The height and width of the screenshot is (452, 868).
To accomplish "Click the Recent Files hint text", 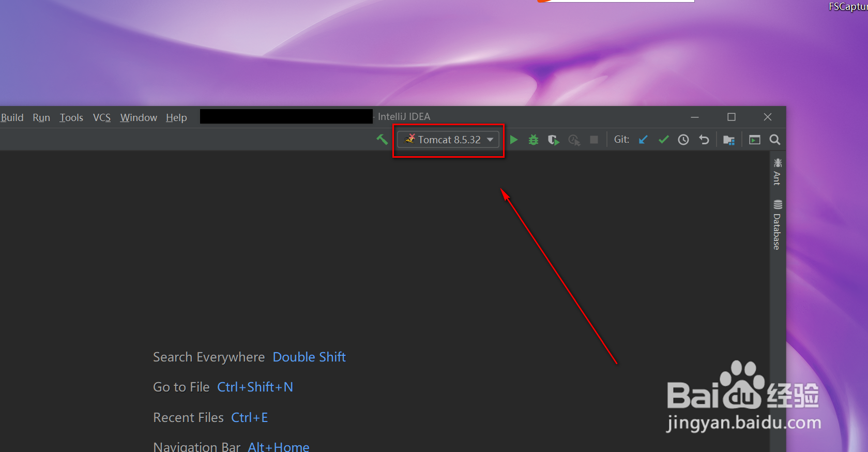I will (189, 417).
